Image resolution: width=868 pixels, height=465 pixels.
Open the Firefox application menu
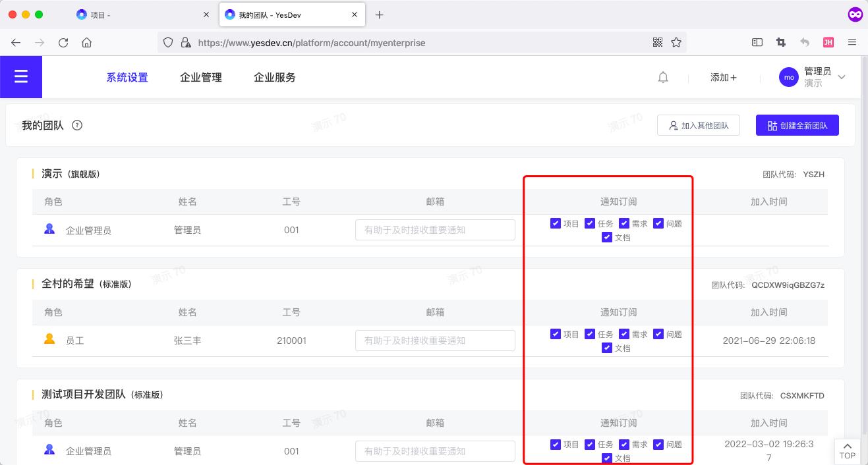point(852,41)
